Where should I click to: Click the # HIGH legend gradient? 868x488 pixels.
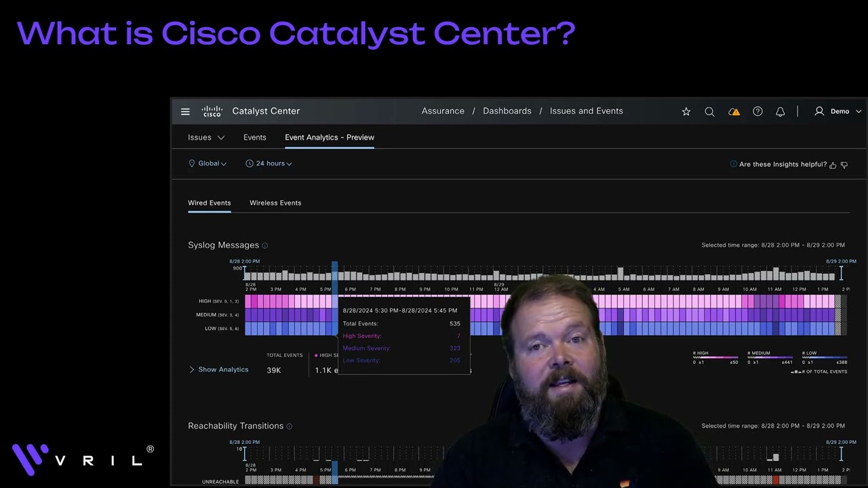(715, 357)
